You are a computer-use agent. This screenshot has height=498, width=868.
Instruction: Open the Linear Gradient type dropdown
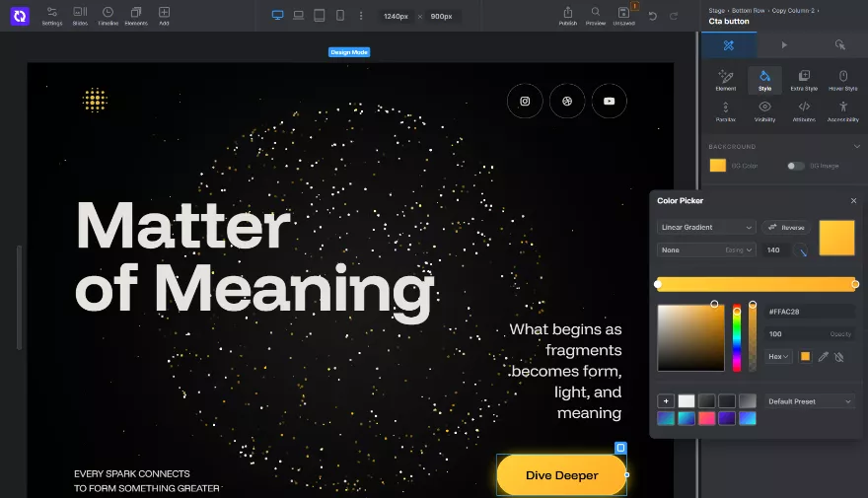tap(706, 228)
